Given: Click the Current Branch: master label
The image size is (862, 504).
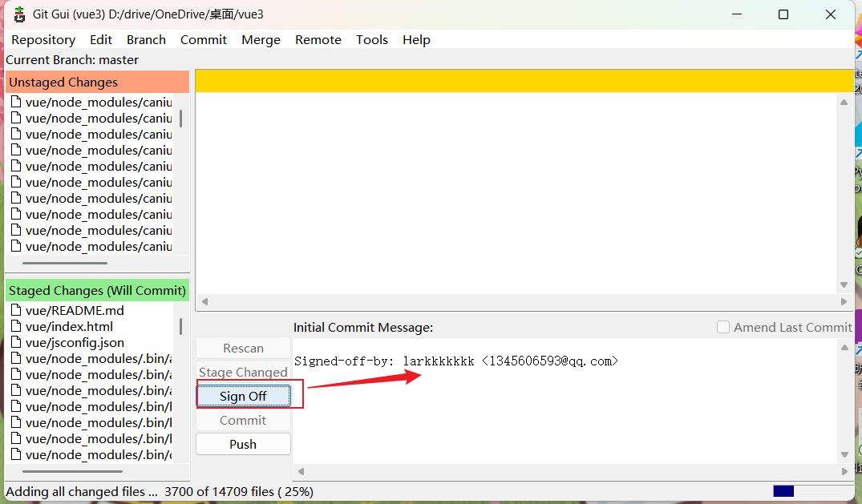Looking at the screenshot, I should pos(72,59).
